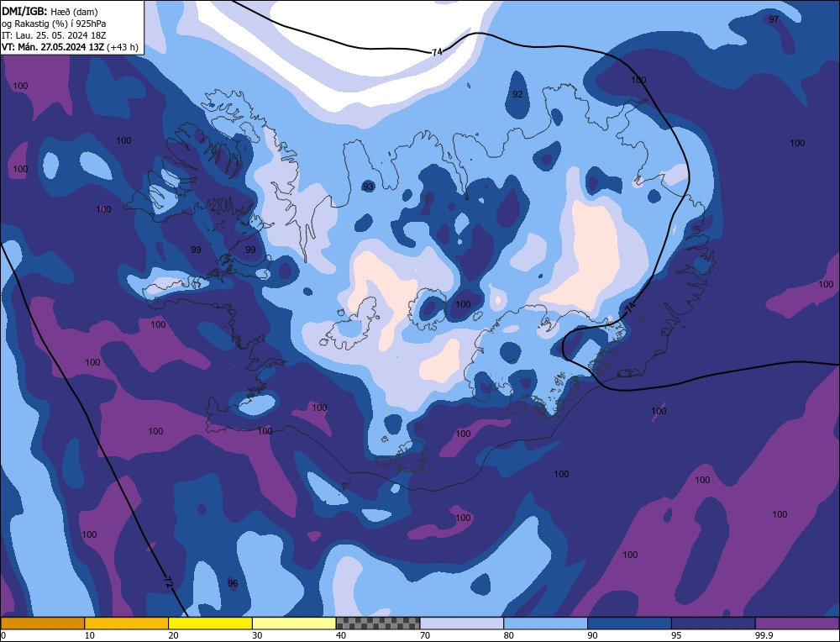Viewport: 840px width, 642px height.
Task: Click the light blue 80–90 legend swatch
Action: (545, 623)
